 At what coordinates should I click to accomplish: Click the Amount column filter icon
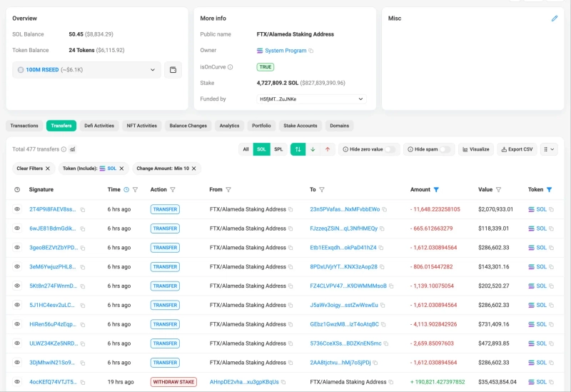pos(436,190)
